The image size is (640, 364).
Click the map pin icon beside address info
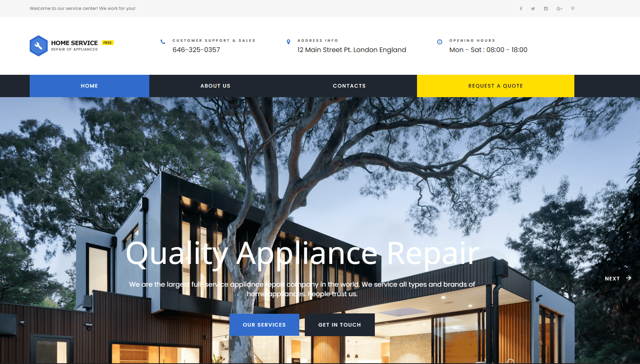click(x=288, y=42)
